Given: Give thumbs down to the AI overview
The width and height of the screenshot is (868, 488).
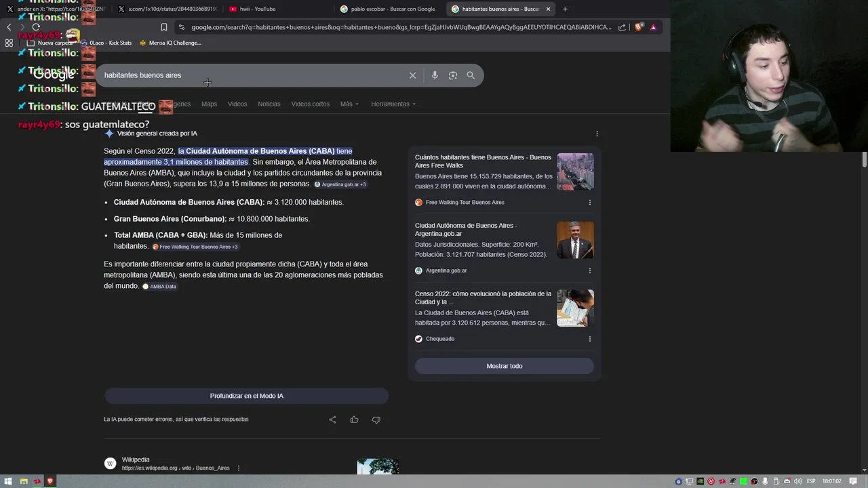Looking at the screenshot, I should tap(376, 420).
